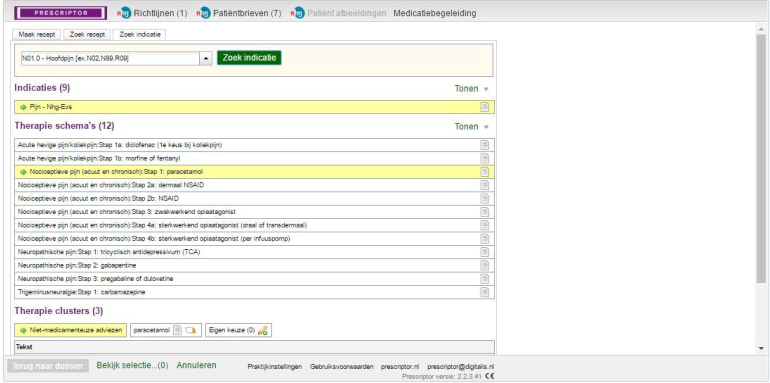770x383 pixels.
Task: Select Niet-medicamenteuze adviezen cluster
Action: 71,330
